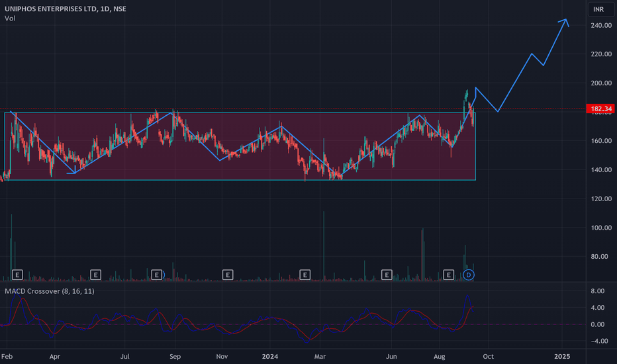Viewport: 617px width, 364px height.
Task: Click the 140.00 price scale label
Action: pos(601,170)
